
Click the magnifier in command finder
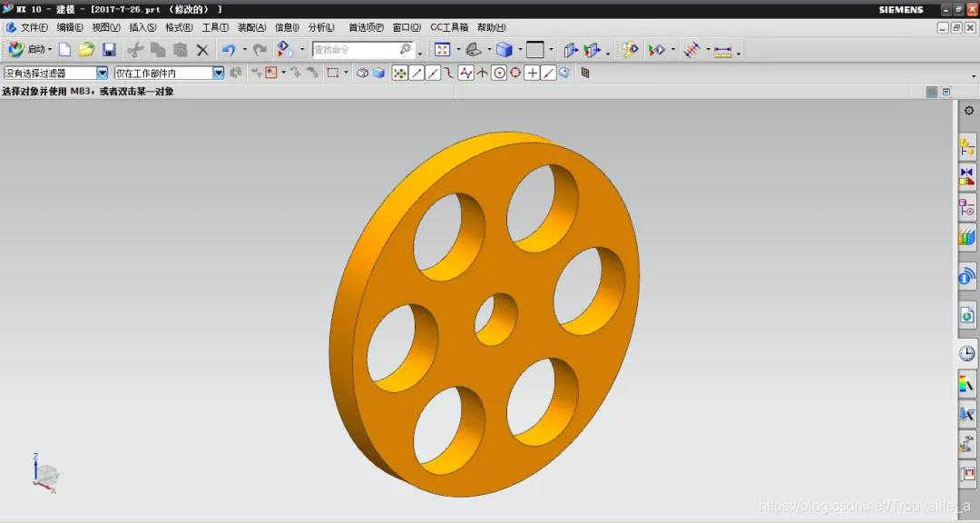[x=406, y=49]
